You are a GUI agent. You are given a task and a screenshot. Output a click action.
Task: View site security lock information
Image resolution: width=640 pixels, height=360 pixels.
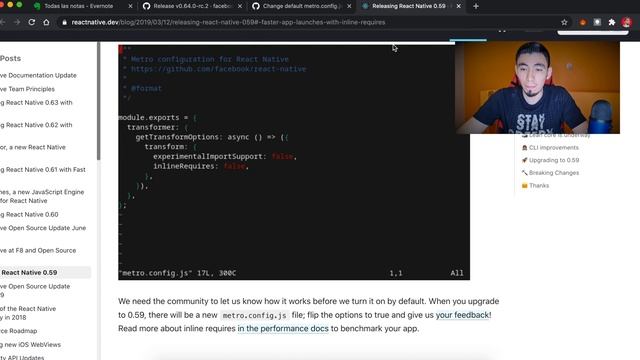pyautogui.click(x=64, y=22)
